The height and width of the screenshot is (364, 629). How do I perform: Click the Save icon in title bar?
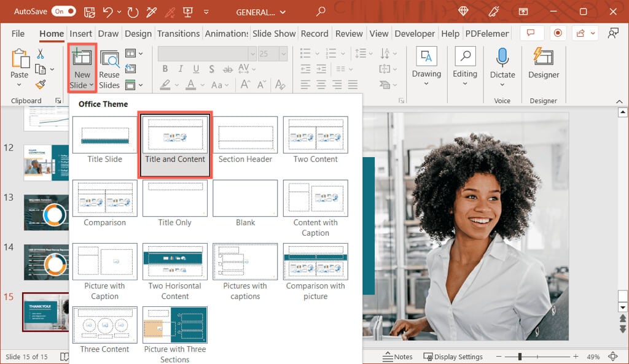click(x=88, y=12)
